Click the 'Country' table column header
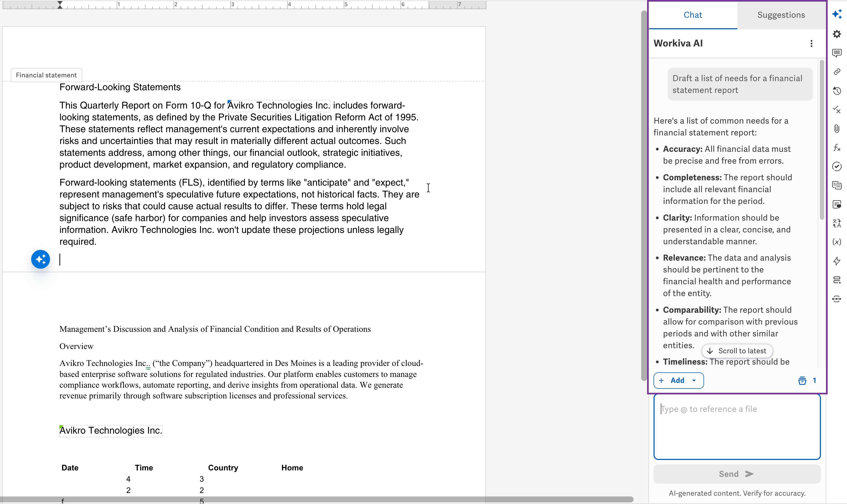The image size is (847, 504). pyautogui.click(x=223, y=468)
